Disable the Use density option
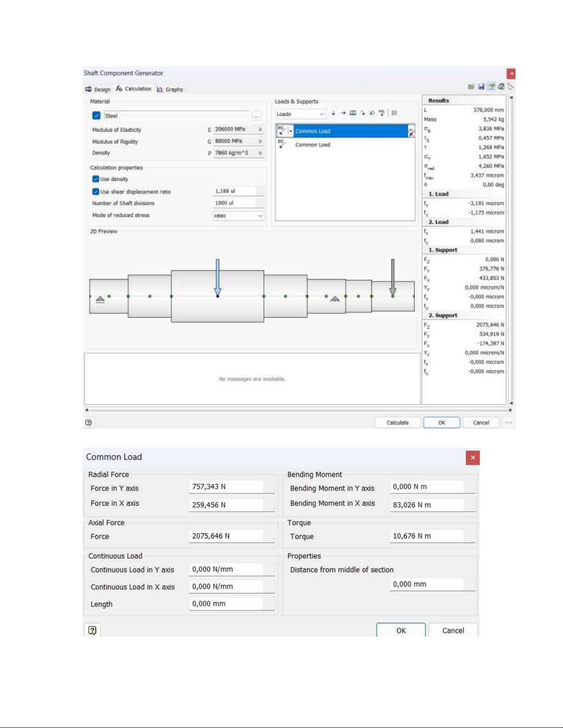The height and width of the screenshot is (728, 563). coord(96,179)
